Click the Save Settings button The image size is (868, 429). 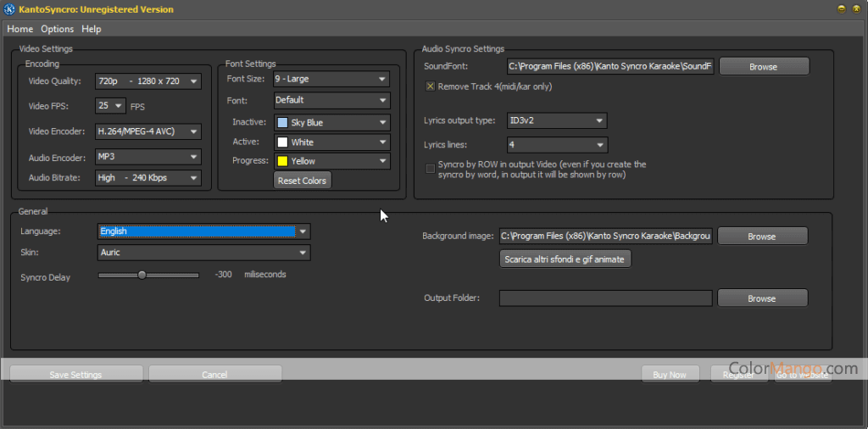[x=75, y=375]
